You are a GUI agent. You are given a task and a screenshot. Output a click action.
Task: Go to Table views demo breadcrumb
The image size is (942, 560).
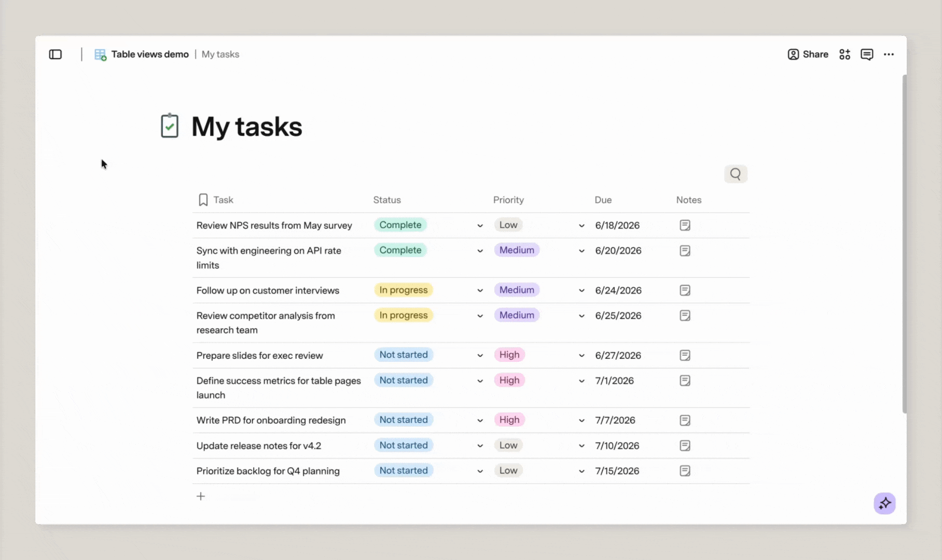coord(150,54)
